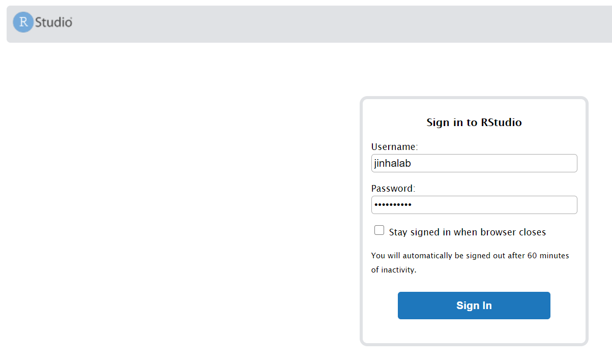Image resolution: width=612 pixels, height=364 pixels.
Task: Click the "jinhalab" text in the Username field
Action: [393, 163]
